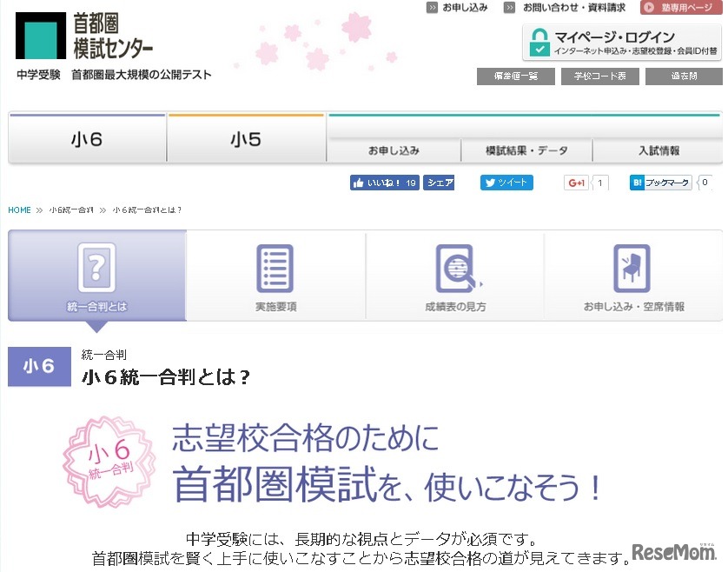Select the 小6 navigation tab
The height and width of the screenshot is (572, 728).
[x=87, y=138]
